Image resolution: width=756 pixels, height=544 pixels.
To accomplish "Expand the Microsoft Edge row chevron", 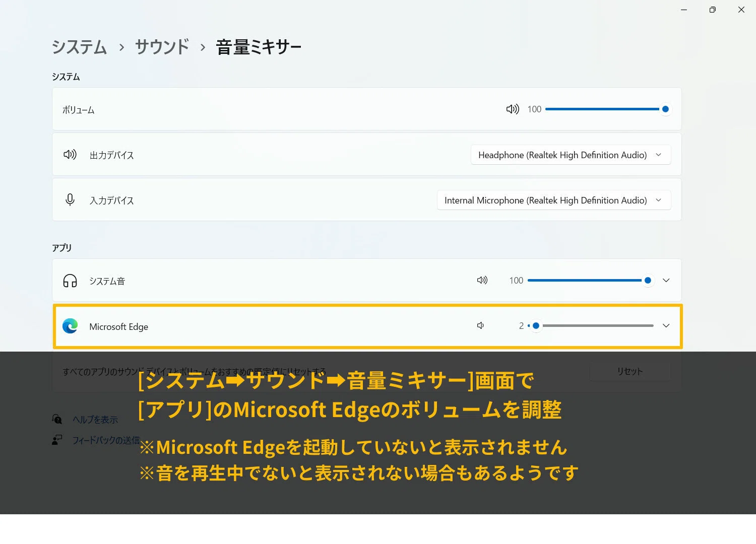I will [666, 325].
